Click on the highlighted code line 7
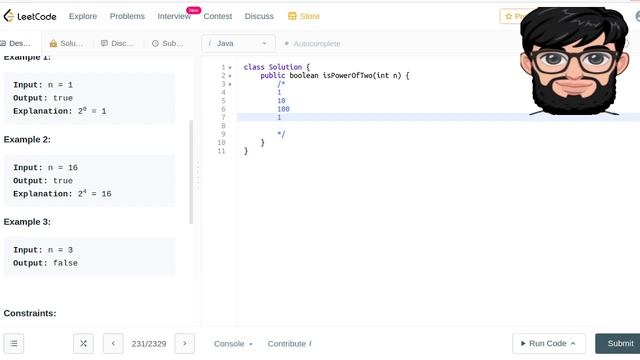The image size is (640, 360). coord(438,118)
